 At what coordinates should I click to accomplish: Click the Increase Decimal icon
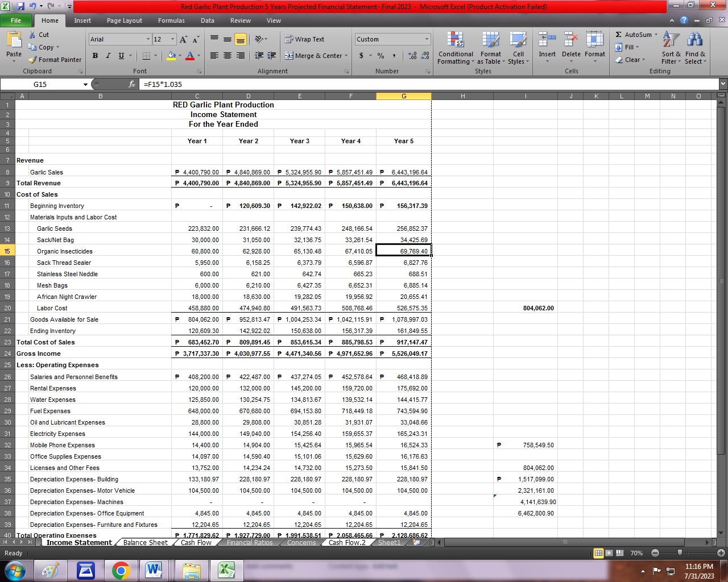[x=412, y=56]
